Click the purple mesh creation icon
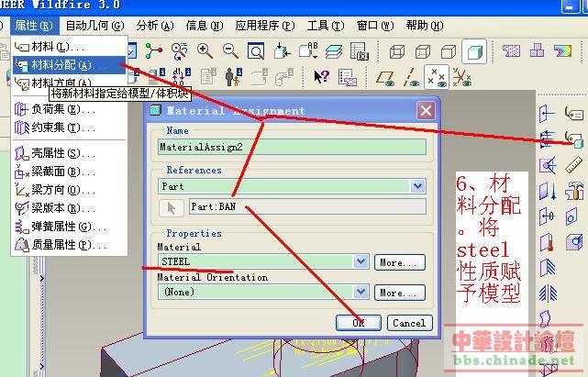The image size is (588, 377). [x=511, y=50]
